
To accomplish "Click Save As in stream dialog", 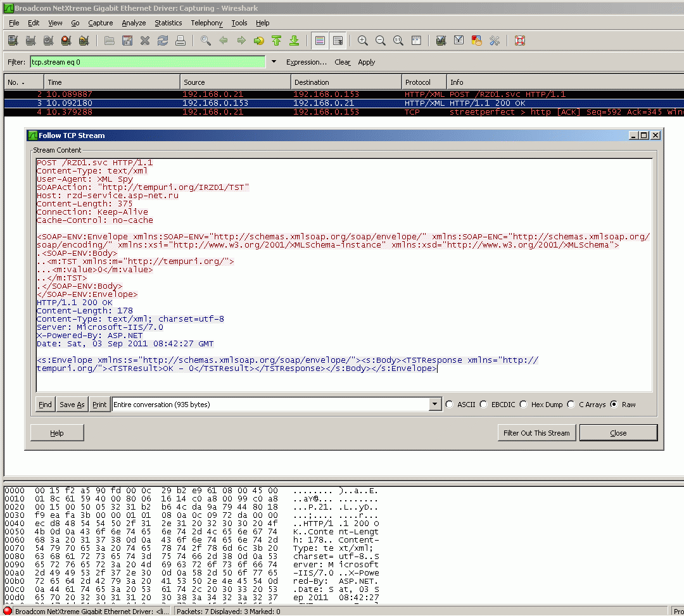I will 72,405.
